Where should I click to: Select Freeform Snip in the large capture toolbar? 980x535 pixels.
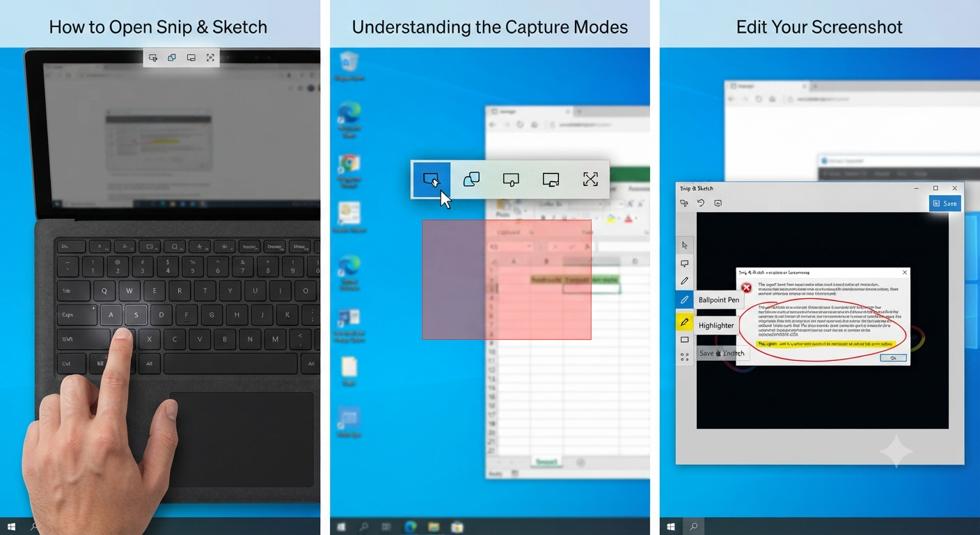471,180
